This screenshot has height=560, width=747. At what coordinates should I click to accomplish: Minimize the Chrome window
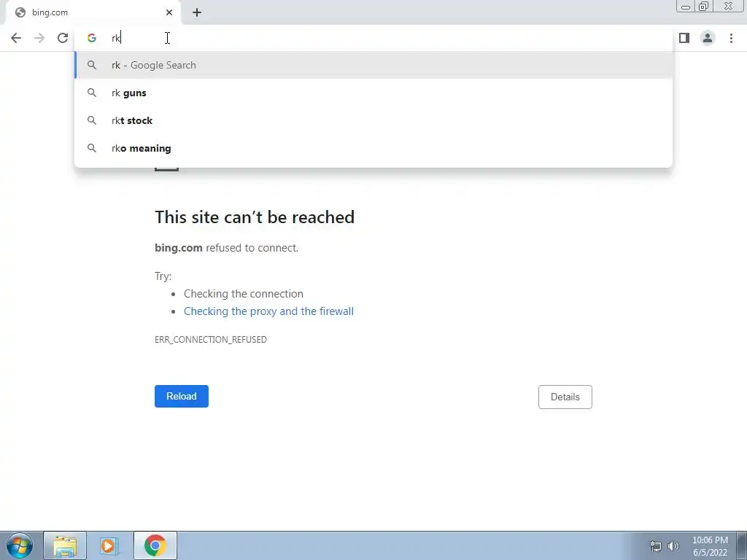[x=686, y=7]
